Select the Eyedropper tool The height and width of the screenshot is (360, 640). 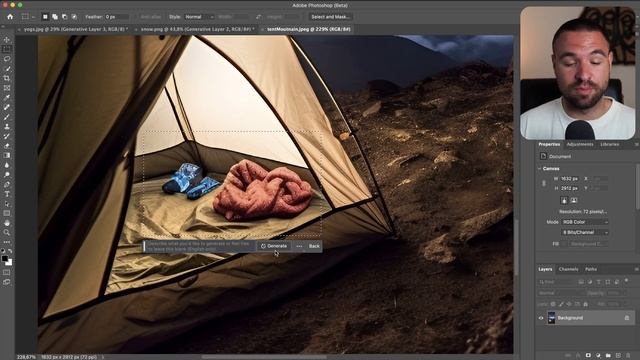point(7,98)
